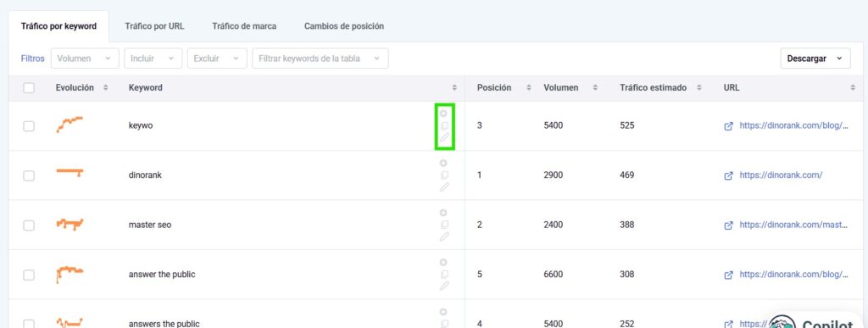Click the evolution sparkline for dinorank

[70, 173]
